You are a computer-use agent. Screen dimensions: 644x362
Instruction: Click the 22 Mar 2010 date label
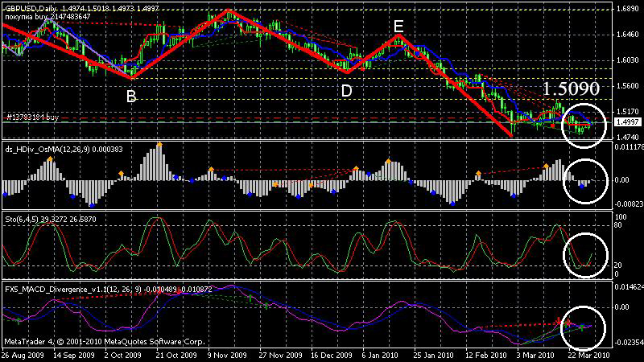(x=588, y=355)
